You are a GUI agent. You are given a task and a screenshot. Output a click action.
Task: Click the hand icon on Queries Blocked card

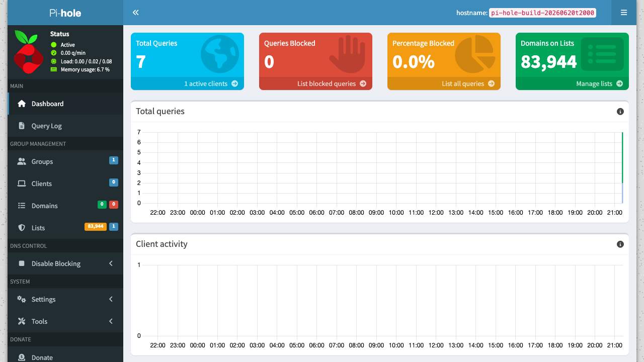(x=348, y=54)
